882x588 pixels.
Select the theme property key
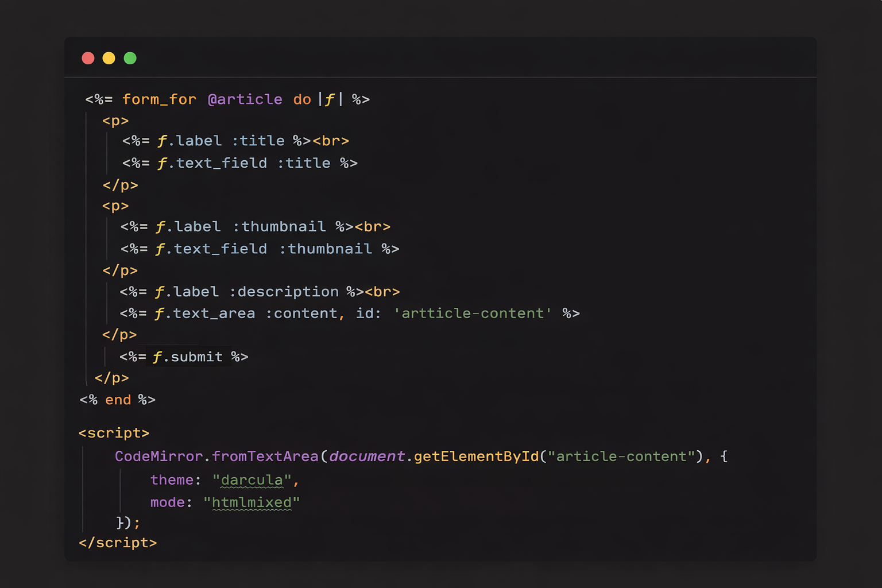tap(172, 480)
